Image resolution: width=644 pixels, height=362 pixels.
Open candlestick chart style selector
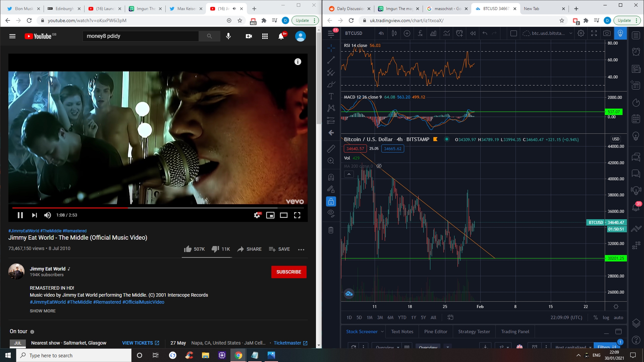coord(394,33)
